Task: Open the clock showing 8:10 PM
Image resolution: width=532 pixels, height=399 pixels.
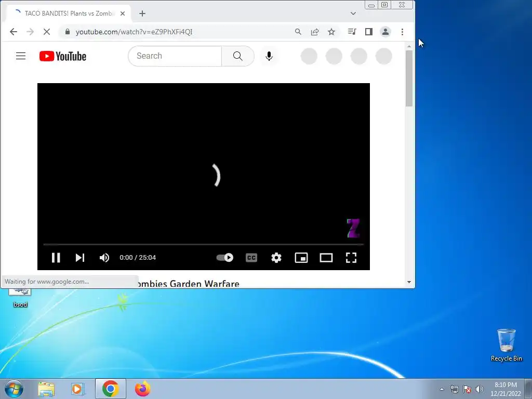Action: click(506, 389)
